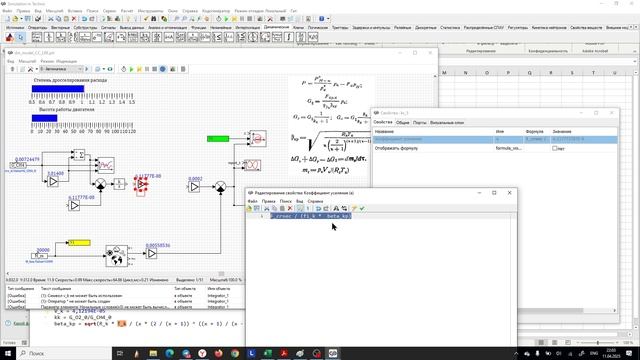Open the Порты tab in properties window
Viewport: 640px width, 360px height.
[419, 122]
